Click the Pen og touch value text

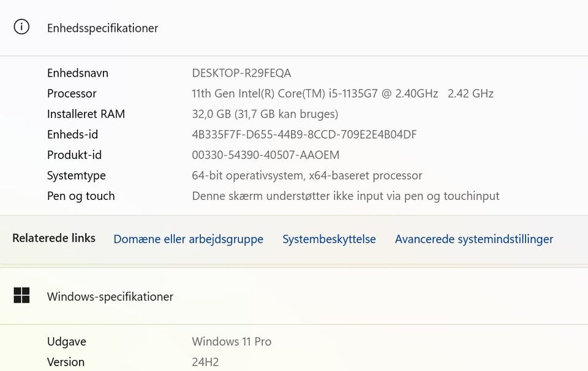pyautogui.click(x=345, y=196)
